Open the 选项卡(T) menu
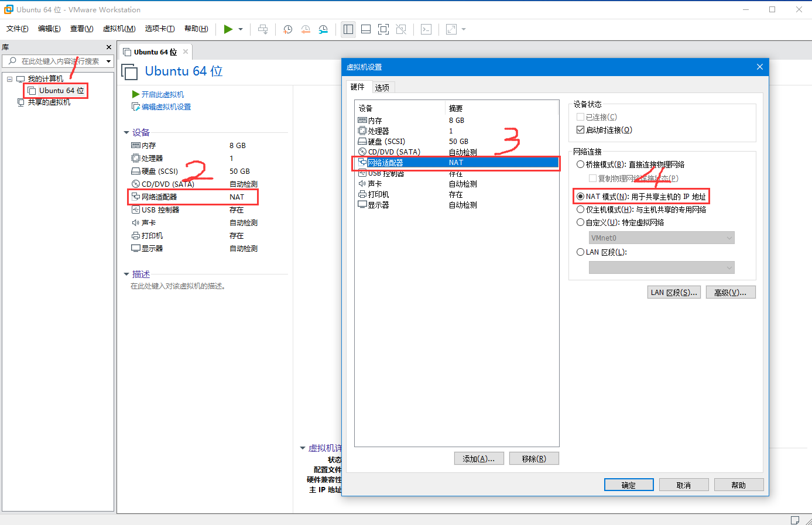 pyautogui.click(x=159, y=29)
